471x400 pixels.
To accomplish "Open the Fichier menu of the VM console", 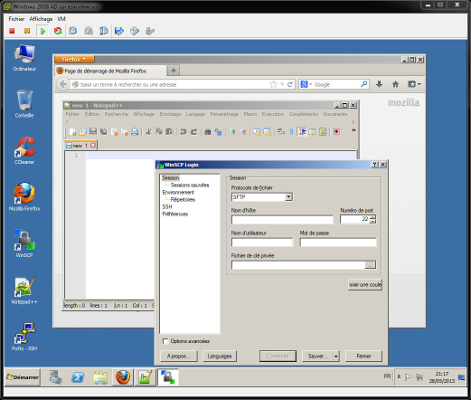I will click(16, 19).
